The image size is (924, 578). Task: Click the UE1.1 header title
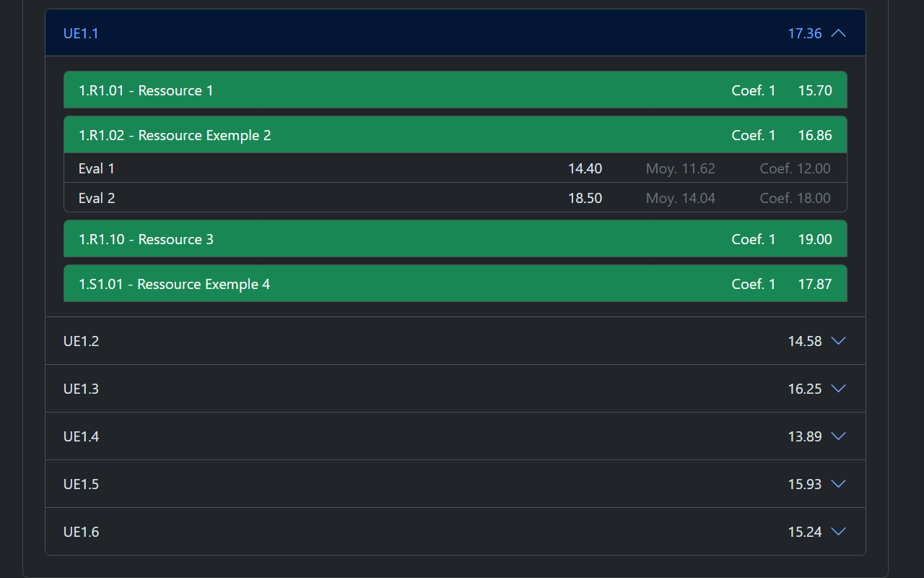point(81,33)
